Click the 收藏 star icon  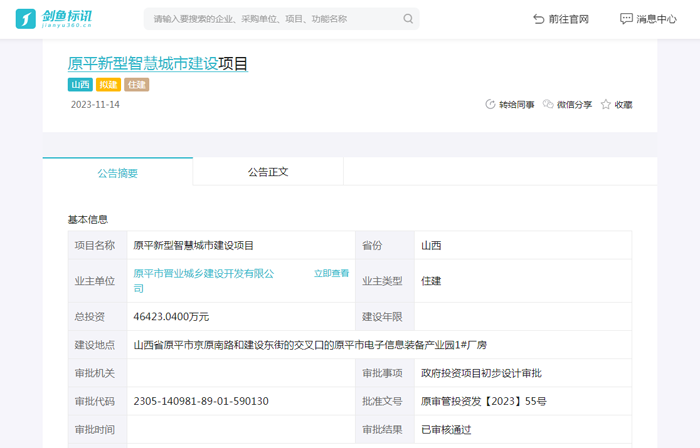pyautogui.click(x=606, y=105)
